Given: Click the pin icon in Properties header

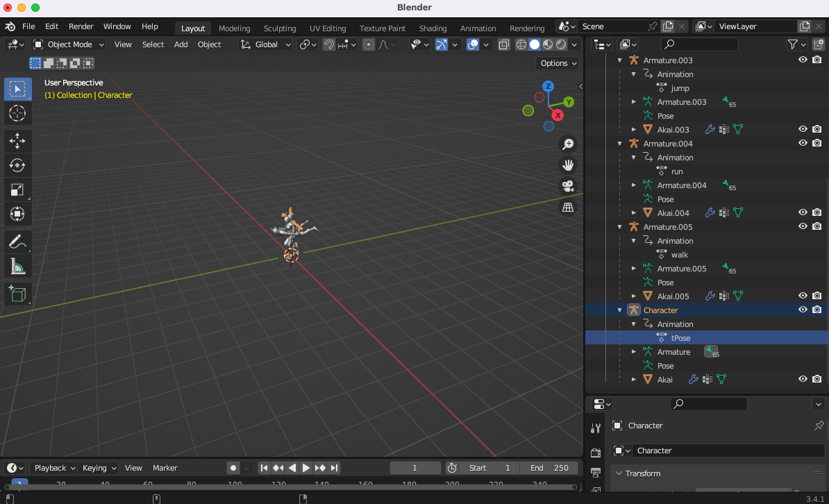Looking at the screenshot, I should coord(819,425).
